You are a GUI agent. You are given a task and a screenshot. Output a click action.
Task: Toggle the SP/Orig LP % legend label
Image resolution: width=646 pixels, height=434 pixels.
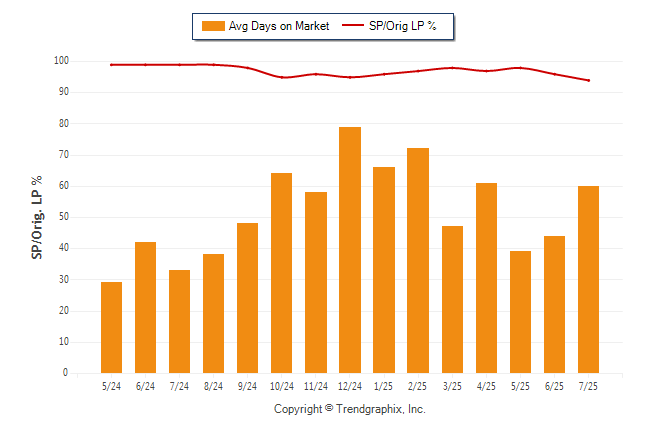[x=403, y=26]
